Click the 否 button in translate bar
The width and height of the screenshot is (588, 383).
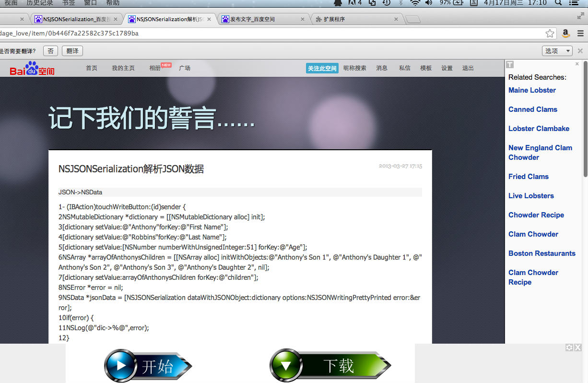click(x=50, y=51)
